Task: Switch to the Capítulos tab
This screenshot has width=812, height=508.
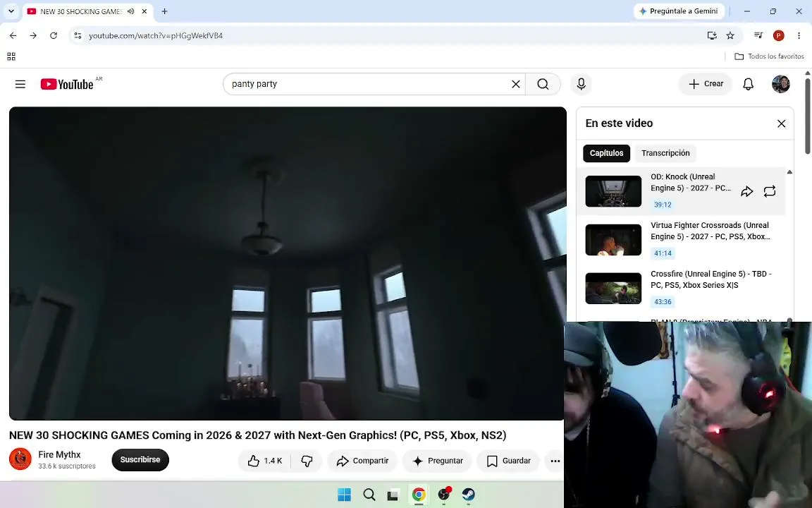Action: point(606,153)
